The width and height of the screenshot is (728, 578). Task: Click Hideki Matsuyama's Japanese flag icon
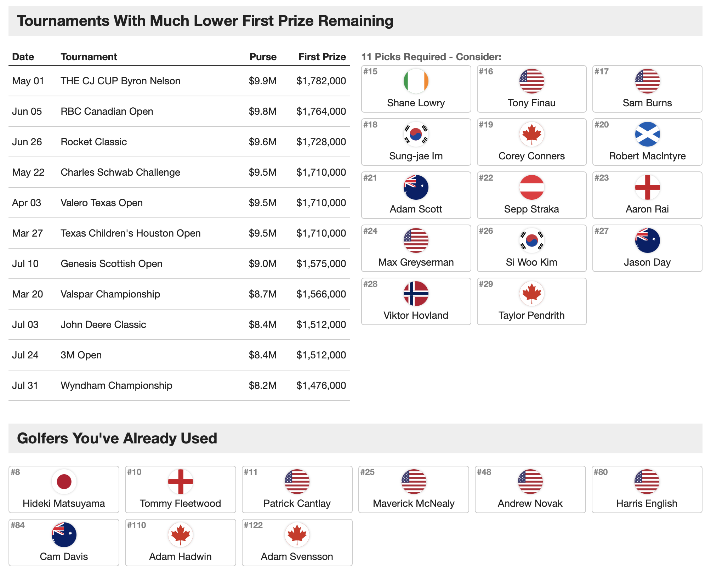click(64, 481)
